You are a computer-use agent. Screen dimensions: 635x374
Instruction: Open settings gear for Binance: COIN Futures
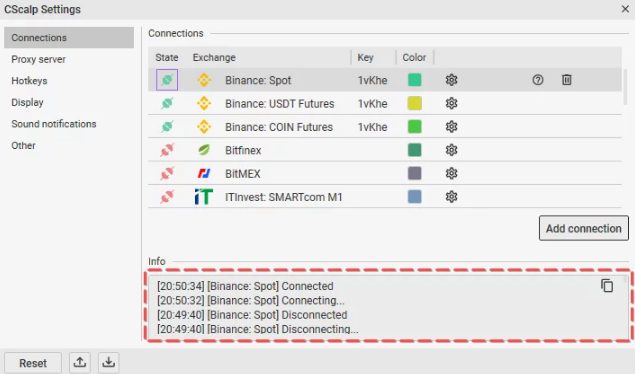click(451, 127)
